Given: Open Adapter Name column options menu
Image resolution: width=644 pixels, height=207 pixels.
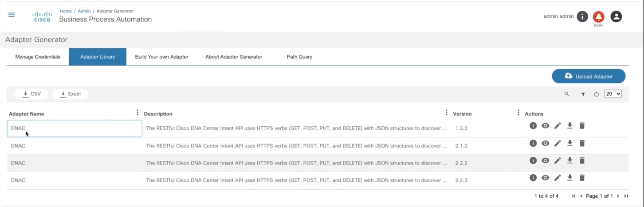Looking at the screenshot, I should pos(137,113).
